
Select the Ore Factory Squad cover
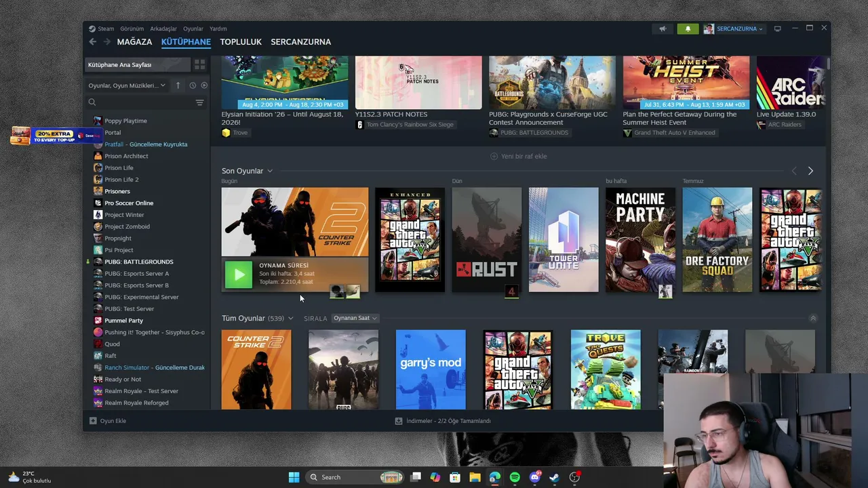click(717, 240)
